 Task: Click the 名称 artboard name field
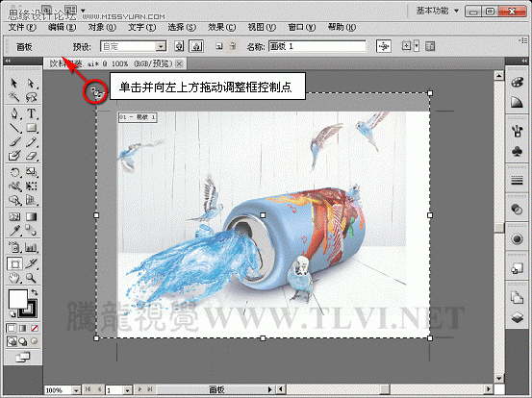(x=317, y=46)
